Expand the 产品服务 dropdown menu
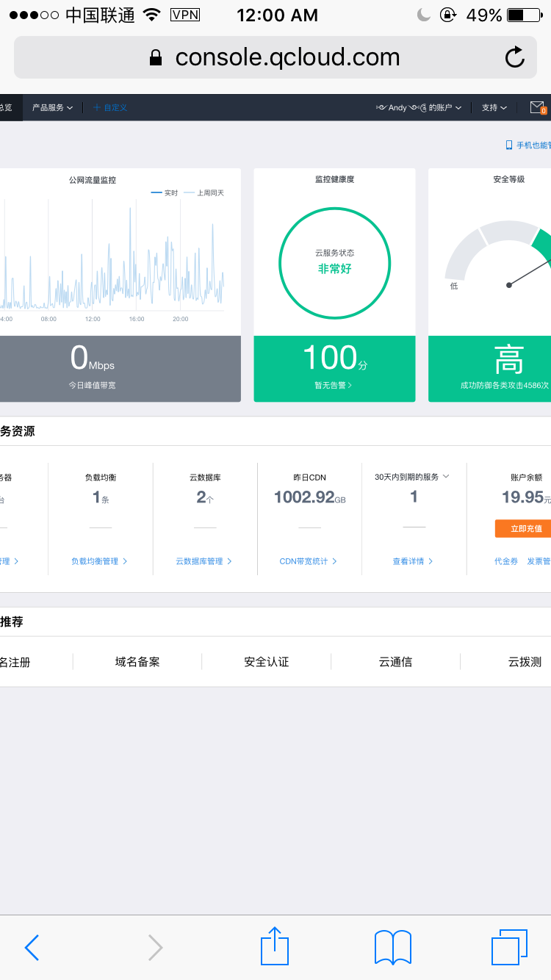551x980 pixels. [52, 108]
